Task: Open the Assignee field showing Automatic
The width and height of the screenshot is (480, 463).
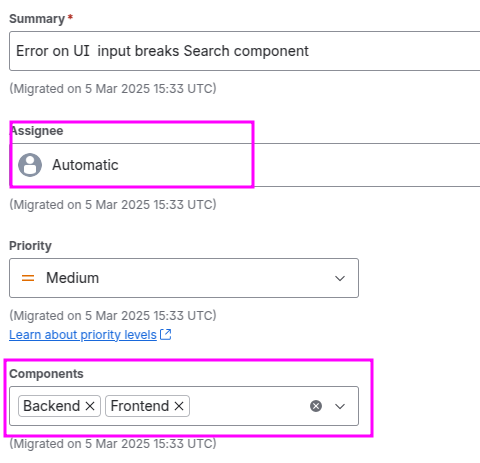Action: (245, 165)
